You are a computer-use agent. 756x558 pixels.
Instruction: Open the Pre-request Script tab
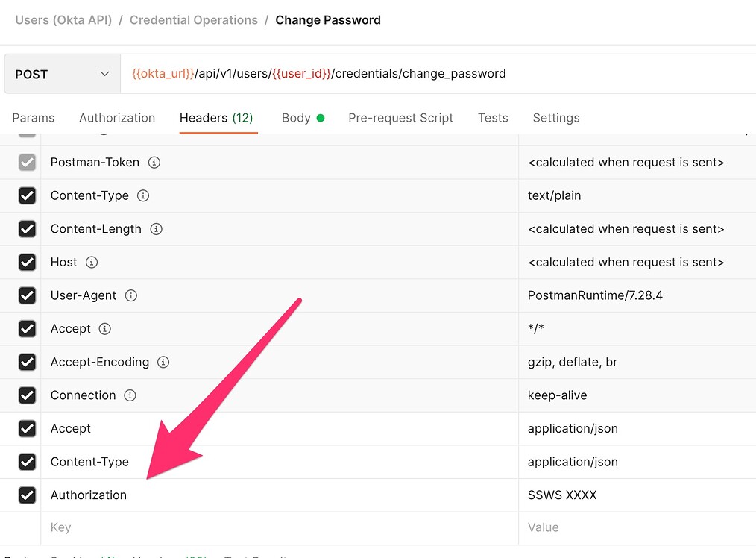400,118
